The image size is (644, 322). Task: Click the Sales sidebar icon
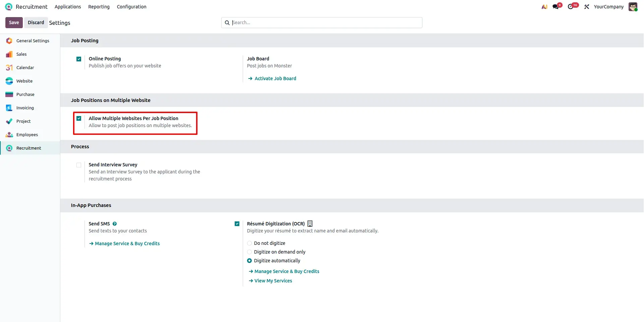coord(9,54)
